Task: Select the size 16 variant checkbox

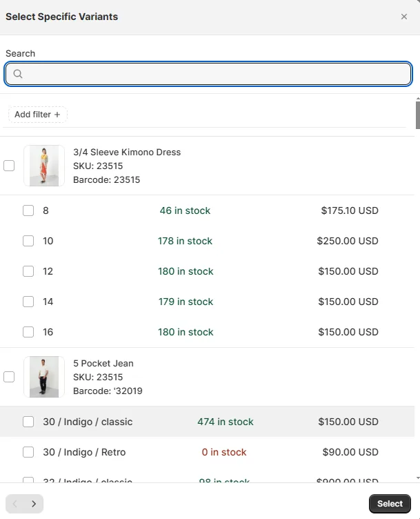Action: point(28,332)
